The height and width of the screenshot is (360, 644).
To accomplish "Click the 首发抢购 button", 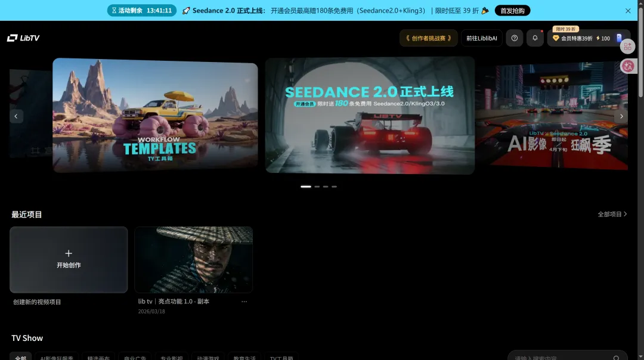I will tap(512, 11).
